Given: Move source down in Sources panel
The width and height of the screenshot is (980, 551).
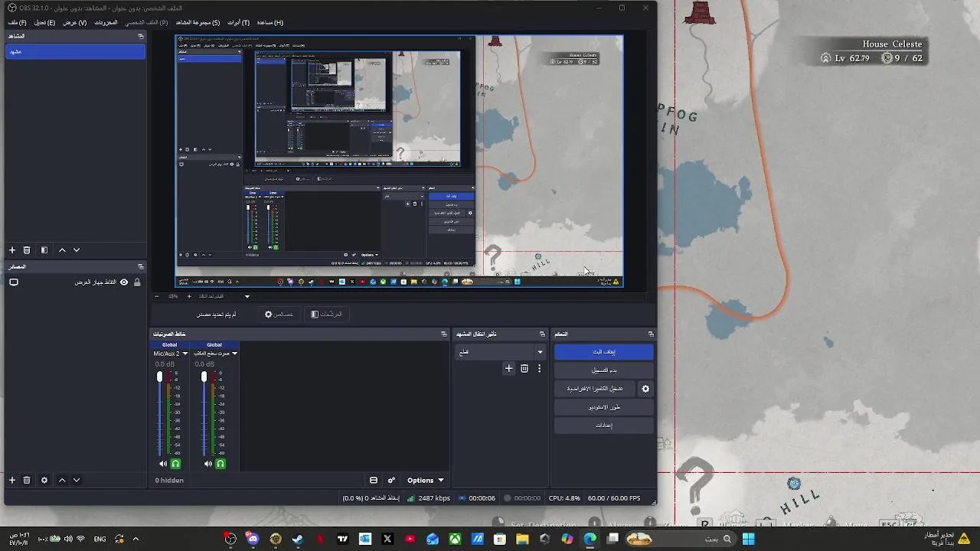Looking at the screenshot, I should click(77, 481).
